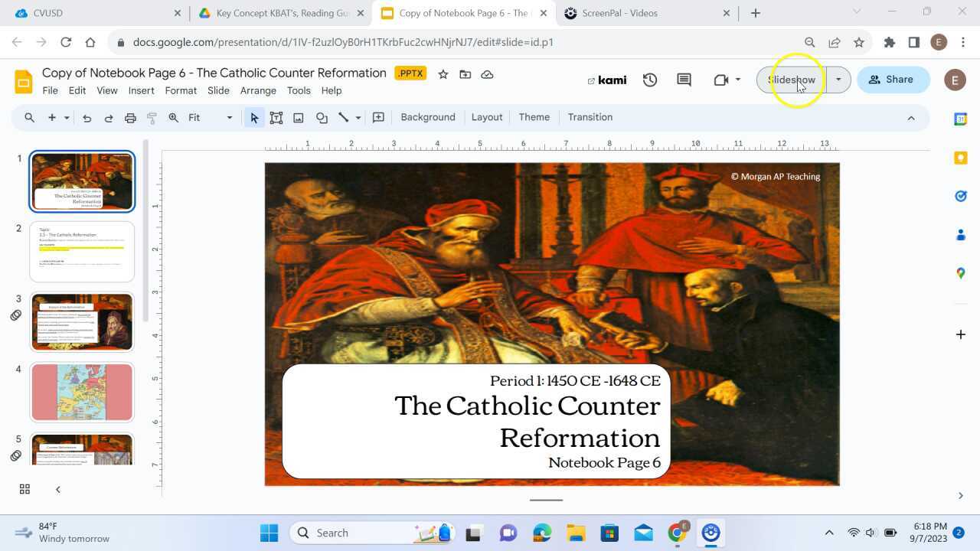
Task: Undo the last action
Action: [x=87, y=117]
